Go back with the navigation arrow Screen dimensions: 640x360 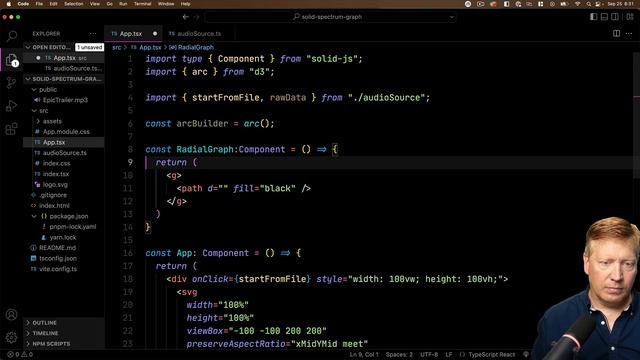(186, 17)
